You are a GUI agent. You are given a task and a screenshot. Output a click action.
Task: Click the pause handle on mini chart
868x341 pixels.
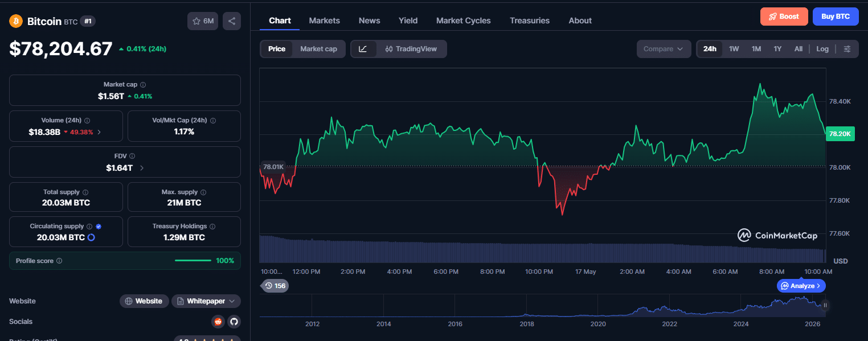[825, 305]
